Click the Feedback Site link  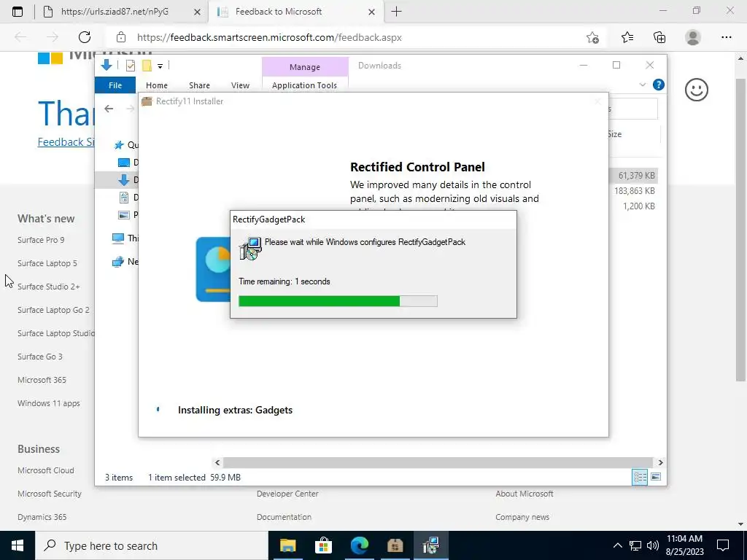[x=66, y=142]
